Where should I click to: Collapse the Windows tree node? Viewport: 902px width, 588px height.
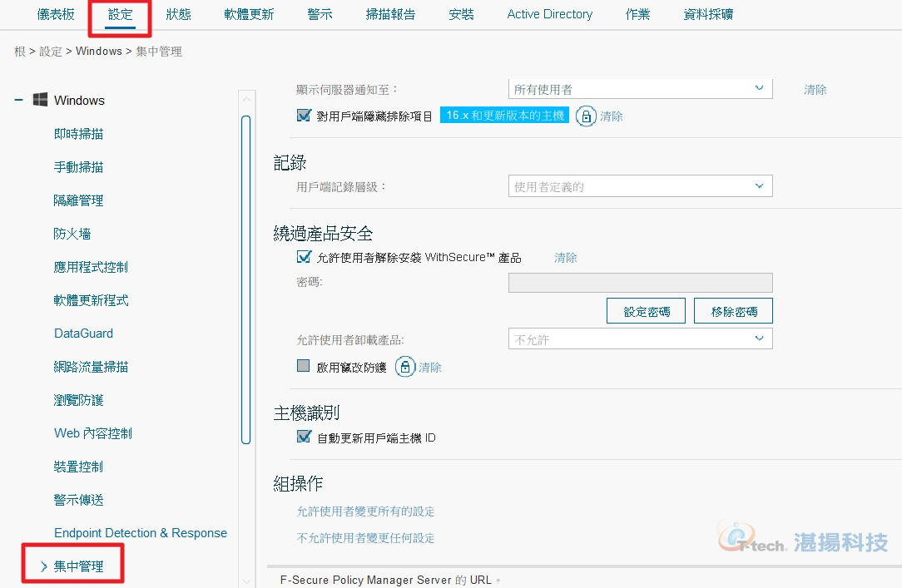click(19, 100)
